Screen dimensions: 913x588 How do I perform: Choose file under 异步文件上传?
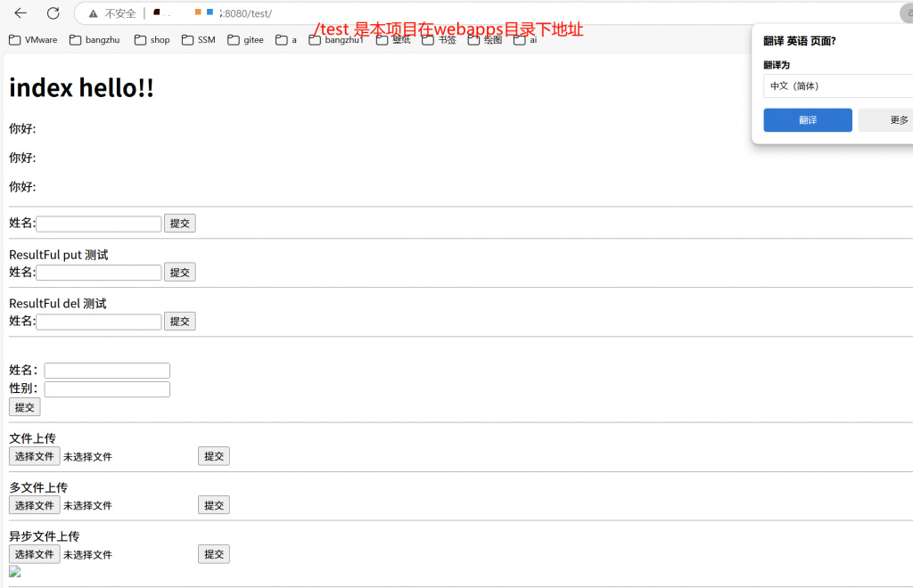click(35, 554)
